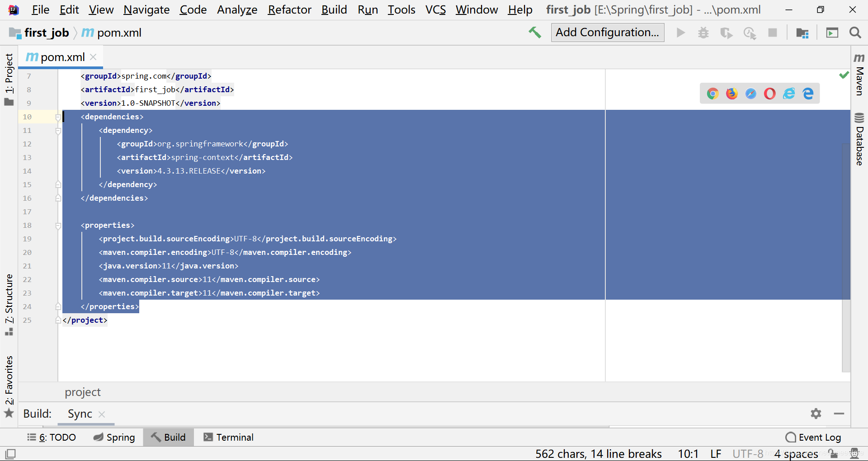This screenshot has height=461, width=868.
Task: Open pom.xml in Chrome browser icon
Action: point(713,94)
